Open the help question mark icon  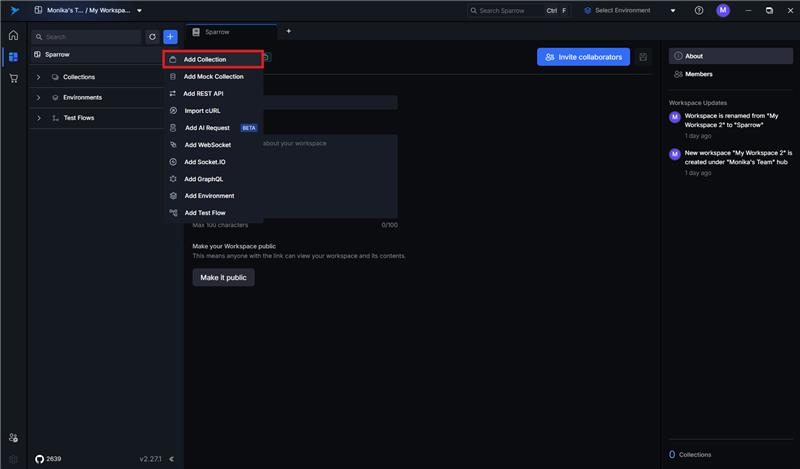pos(699,10)
